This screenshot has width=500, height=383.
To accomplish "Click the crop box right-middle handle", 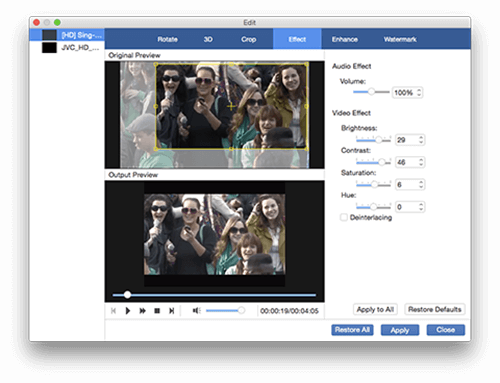I will (x=306, y=106).
